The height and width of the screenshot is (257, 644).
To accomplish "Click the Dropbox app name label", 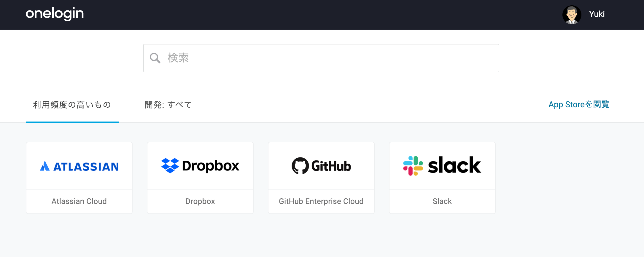I will [200, 201].
